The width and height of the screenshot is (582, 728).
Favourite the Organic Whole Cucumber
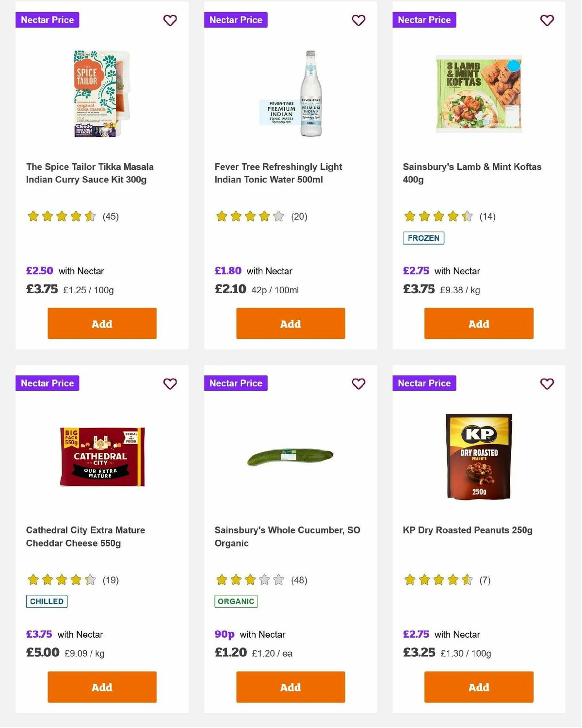click(x=358, y=383)
